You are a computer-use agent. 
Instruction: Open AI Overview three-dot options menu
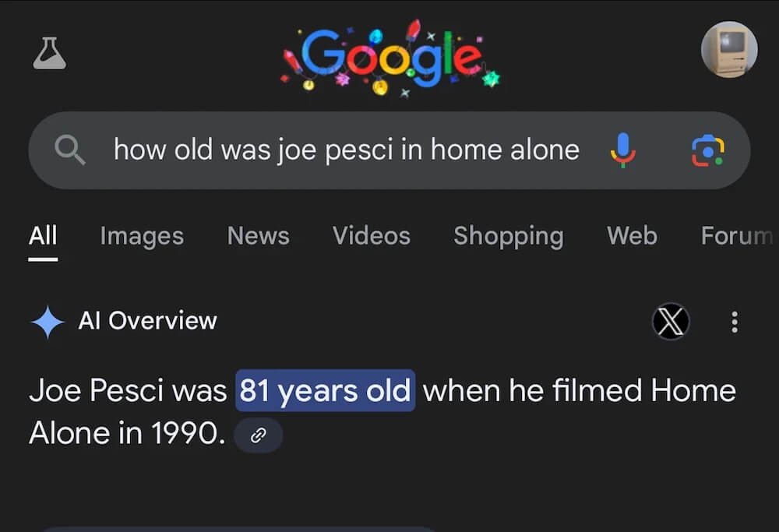734,321
